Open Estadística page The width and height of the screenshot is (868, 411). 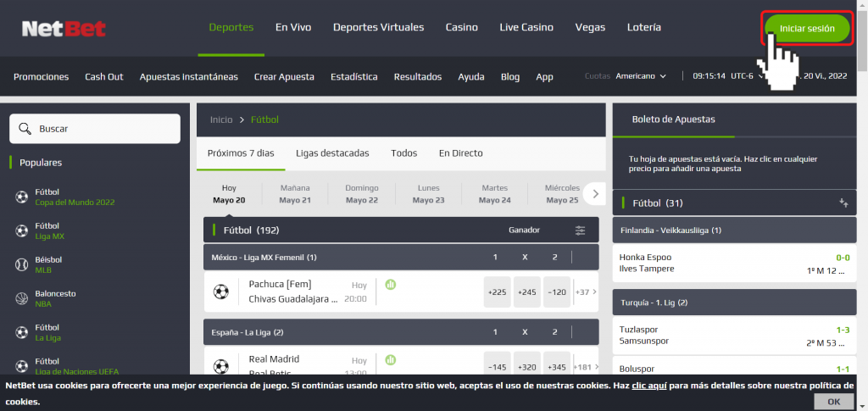click(354, 77)
